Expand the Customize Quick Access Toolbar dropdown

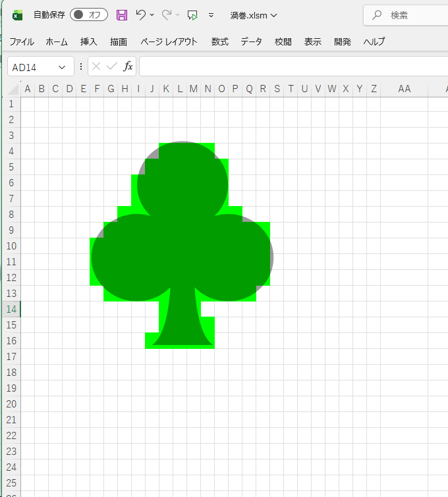(211, 15)
